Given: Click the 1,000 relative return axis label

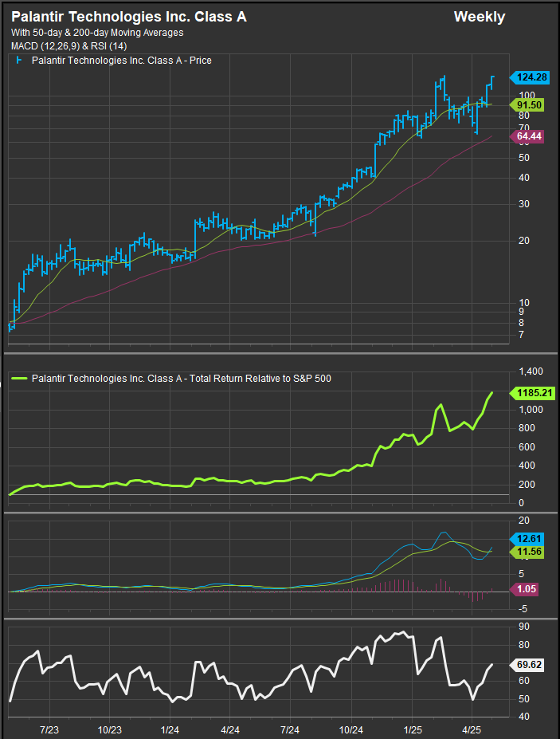Looking at the screenshot, I should pyautogui.click(x=531, y=410).
